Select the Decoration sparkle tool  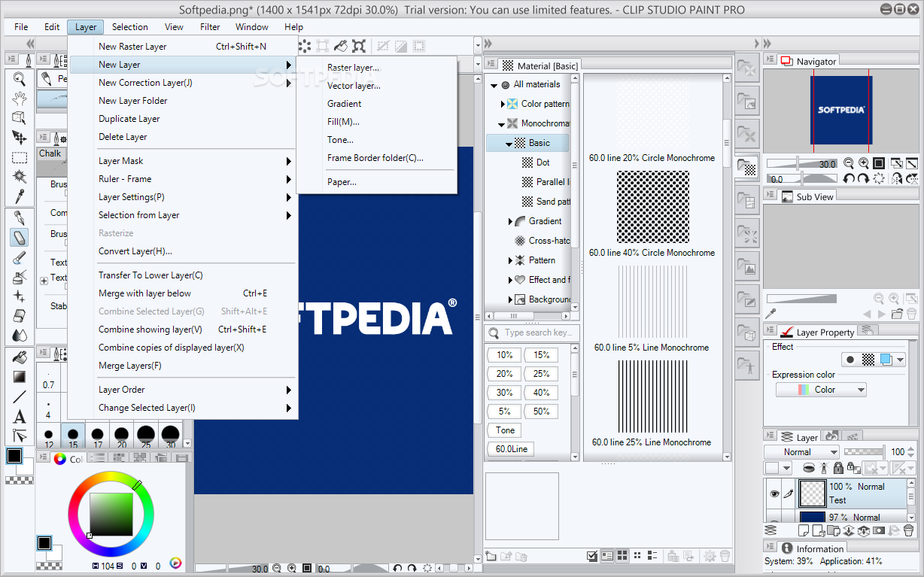point(20,296)
